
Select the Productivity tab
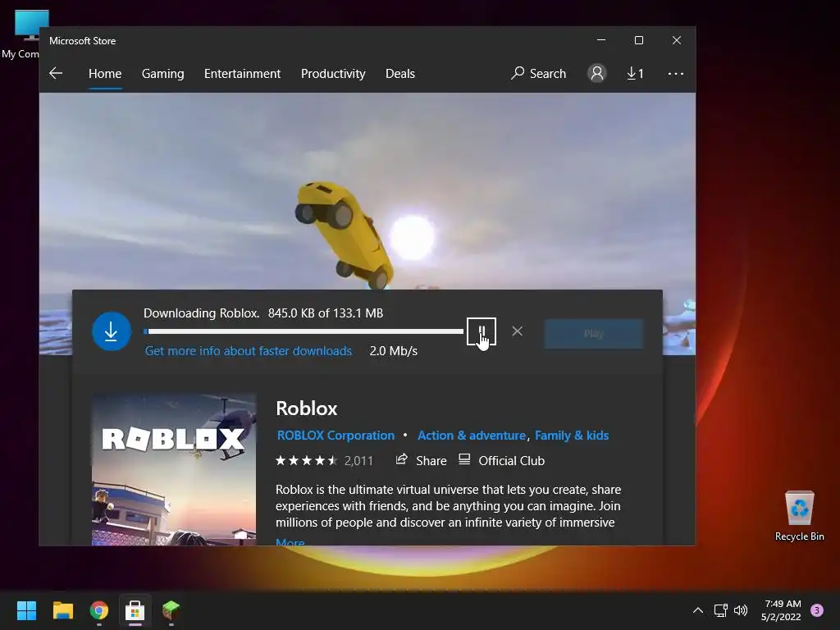coord(333,73)
